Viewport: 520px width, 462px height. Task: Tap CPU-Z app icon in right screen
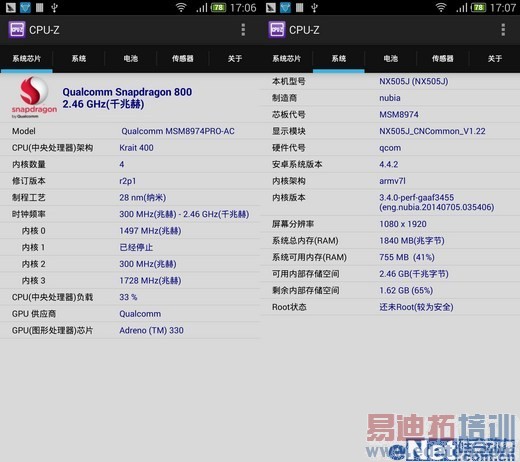[x=277, y=30]
